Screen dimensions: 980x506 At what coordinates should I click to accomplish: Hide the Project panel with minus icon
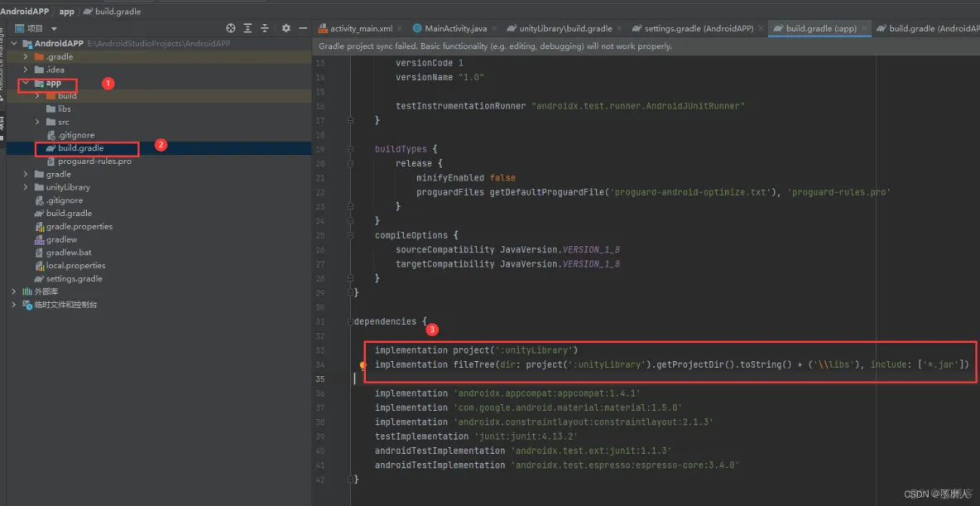tap(303, 28)
